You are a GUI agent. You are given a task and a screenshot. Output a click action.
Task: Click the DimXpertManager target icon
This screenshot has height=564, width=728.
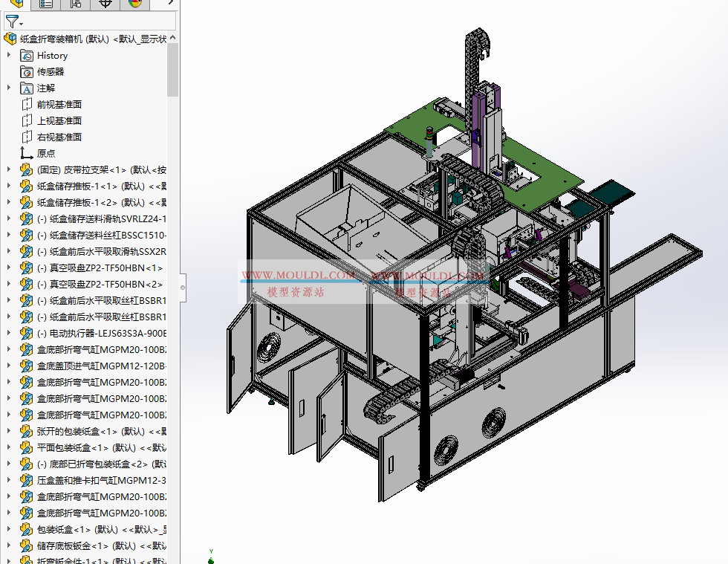[x=105, y=5]
